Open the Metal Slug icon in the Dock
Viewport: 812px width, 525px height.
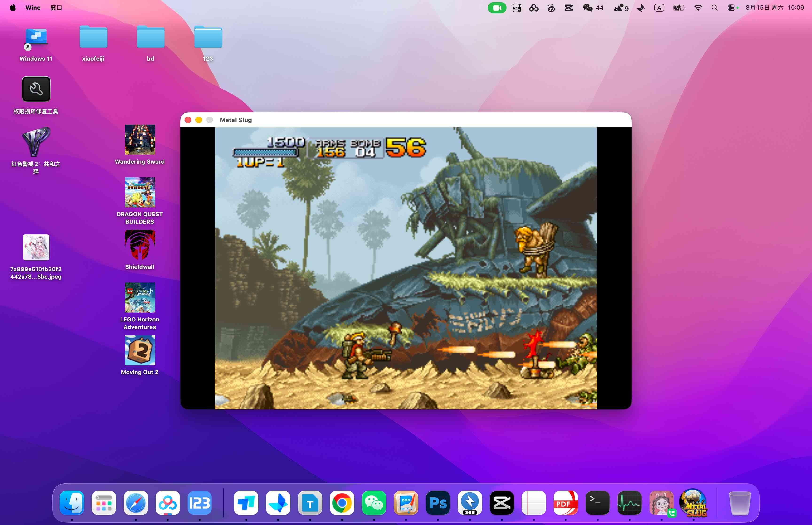pos(693,503)
